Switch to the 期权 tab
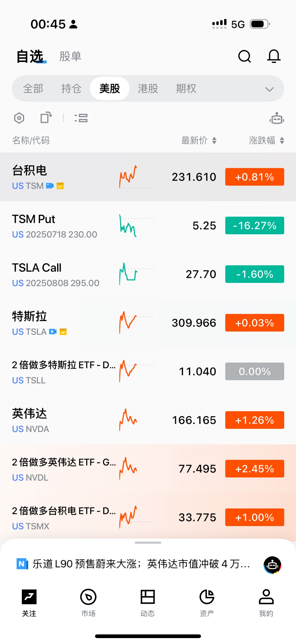The height and width of the screenshot is (644, 296). click(186, 89)
